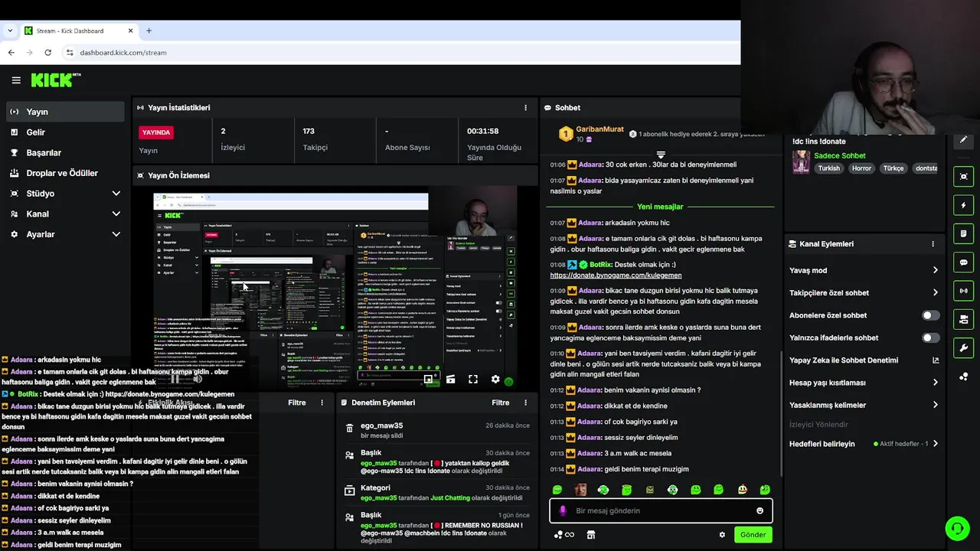Click the YAYINDA live status badge
980x551 pixels.
[156, 132]
